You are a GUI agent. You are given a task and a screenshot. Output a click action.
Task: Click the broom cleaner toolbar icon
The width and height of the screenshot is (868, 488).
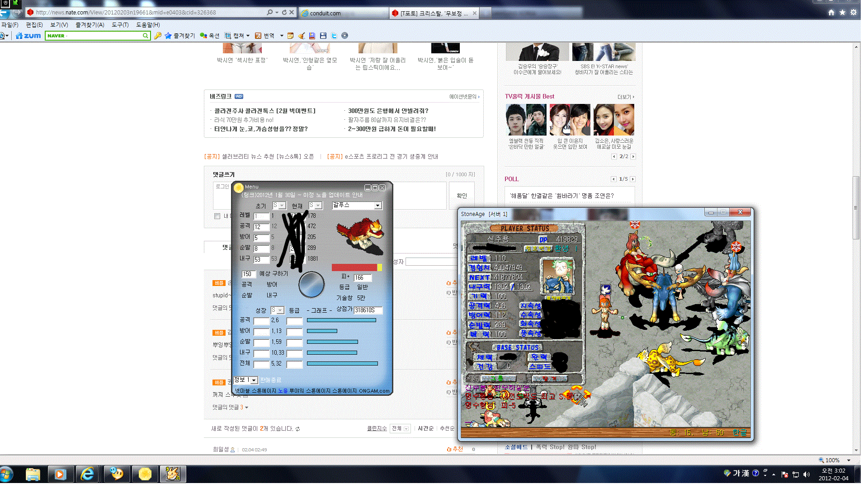pyautogui.click(x=302, y=36)
